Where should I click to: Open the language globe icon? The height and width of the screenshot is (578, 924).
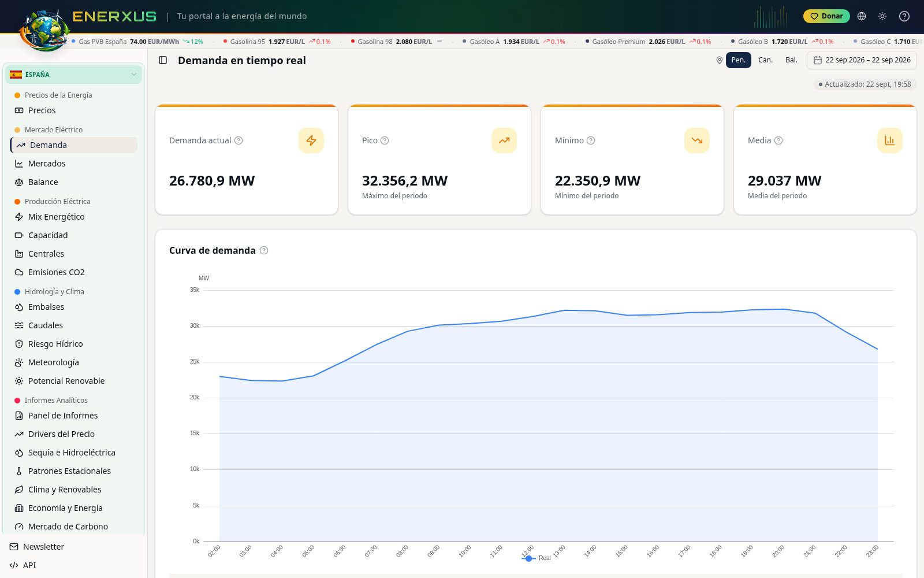point(862,16)
